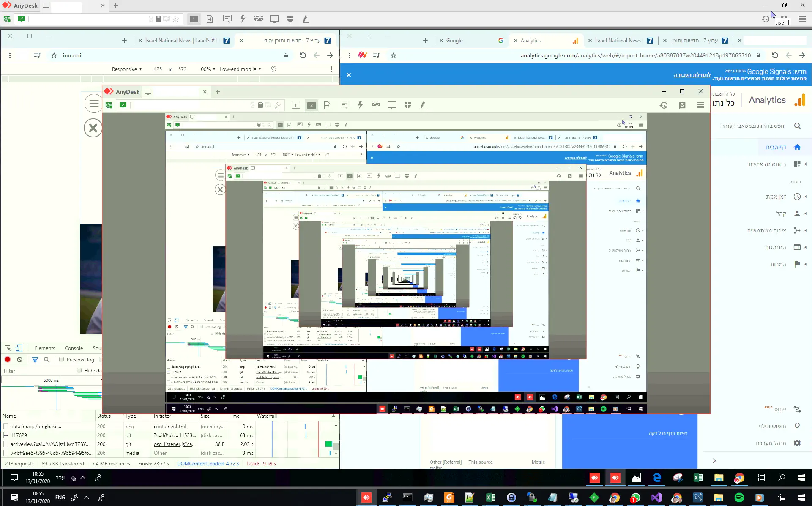Viewport: 812px width, 506px height.
Task: Enable the Preserve log checkbox
Action: 62,359
